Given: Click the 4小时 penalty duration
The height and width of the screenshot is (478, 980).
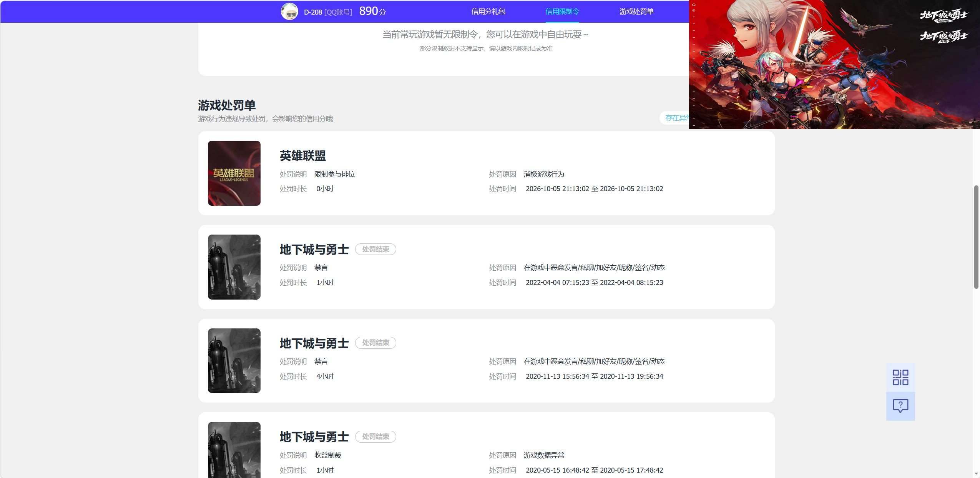Looking at the screenshot, I should point(325,376).
